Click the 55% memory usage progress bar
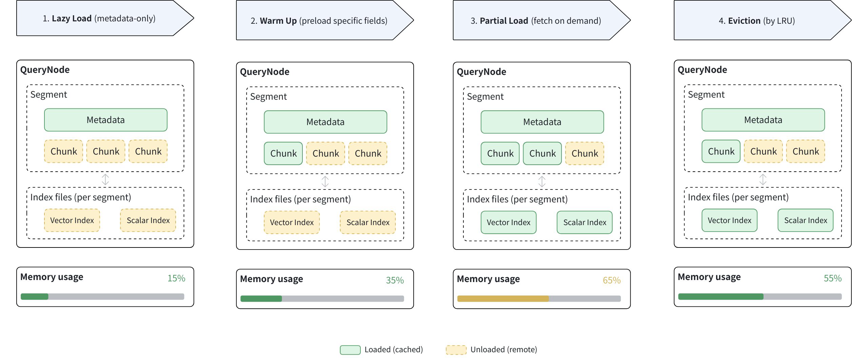The height and width of the screenshot is (358, 868). (x=760, y=297)
